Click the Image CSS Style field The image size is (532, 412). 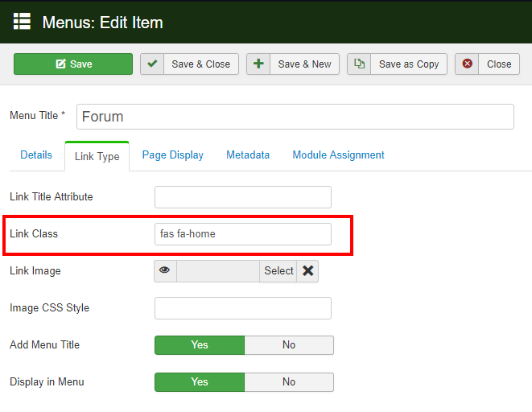tap(242, 308)
